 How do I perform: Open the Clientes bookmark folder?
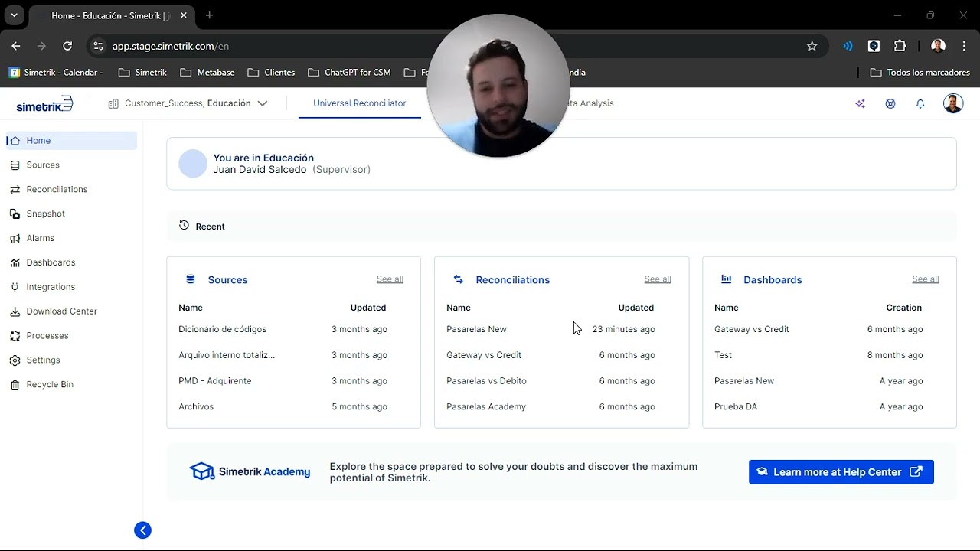(x=271, y=73)
